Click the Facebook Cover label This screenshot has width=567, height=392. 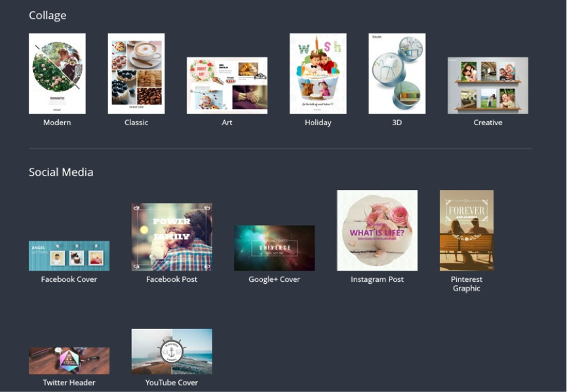coord(69,279)
